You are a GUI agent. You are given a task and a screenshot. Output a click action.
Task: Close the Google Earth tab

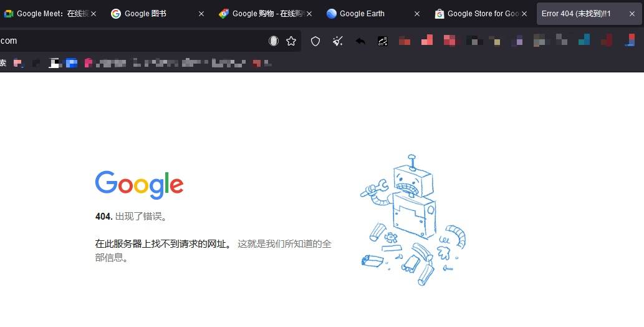point(417,14)
